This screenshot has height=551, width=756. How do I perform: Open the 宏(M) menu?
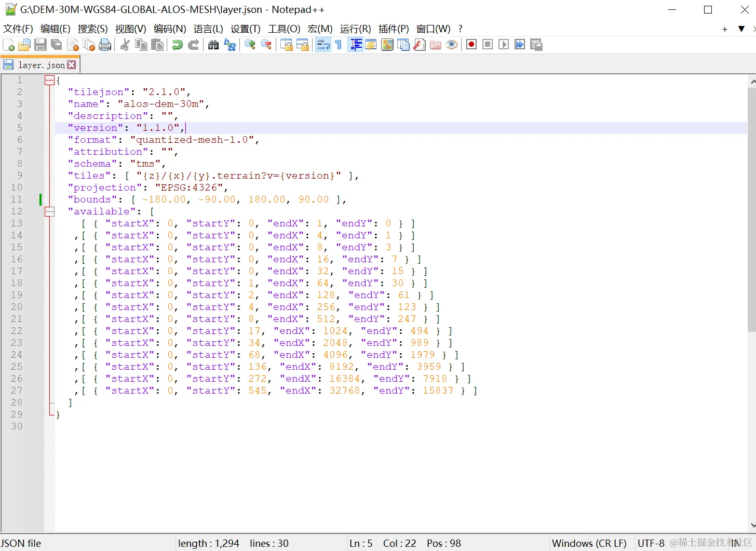point(320,29)
